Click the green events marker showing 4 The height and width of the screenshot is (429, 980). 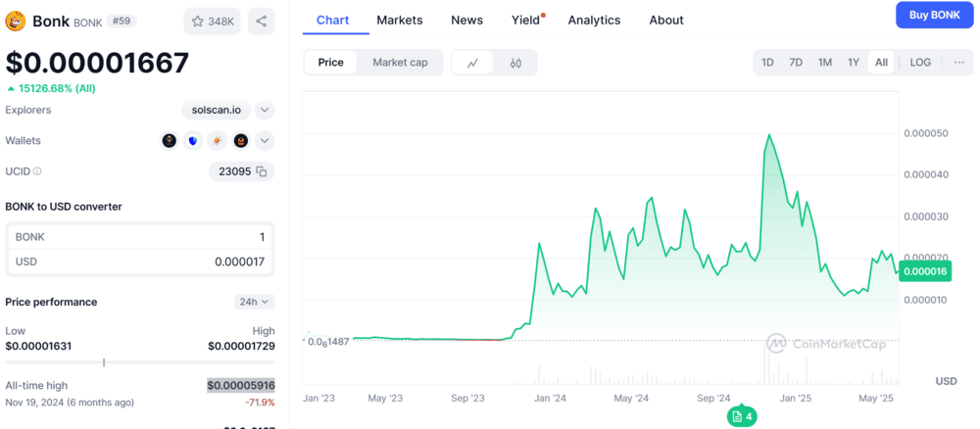tap(742, 417)
